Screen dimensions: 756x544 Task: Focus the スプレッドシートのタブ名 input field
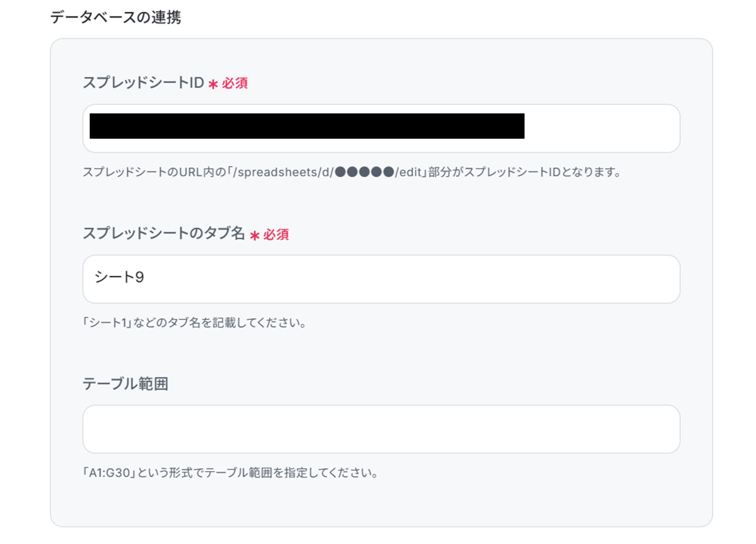[381, 279]
